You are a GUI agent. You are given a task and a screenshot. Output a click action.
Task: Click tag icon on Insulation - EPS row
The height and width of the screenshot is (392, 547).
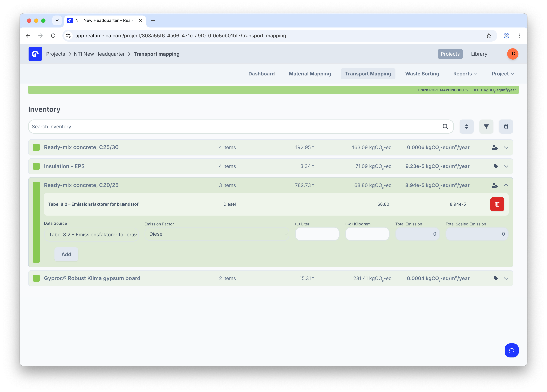[x=496, y=166]
